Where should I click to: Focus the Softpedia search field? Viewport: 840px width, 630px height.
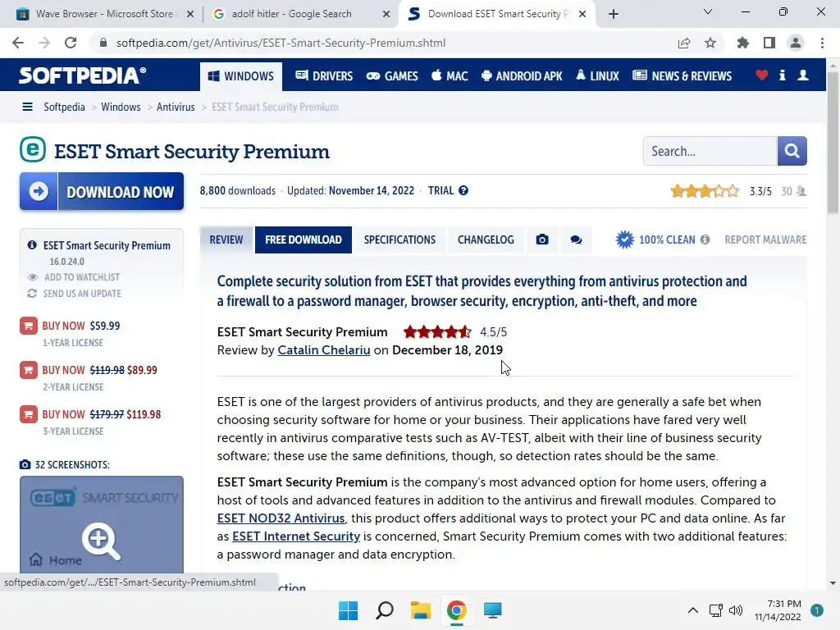pos(709,151)
